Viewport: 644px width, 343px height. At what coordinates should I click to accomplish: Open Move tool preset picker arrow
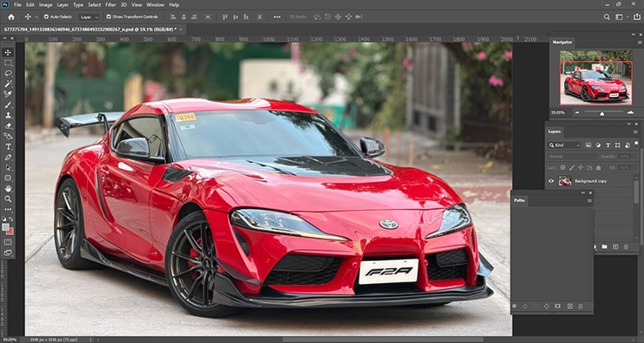pos(37,17)
